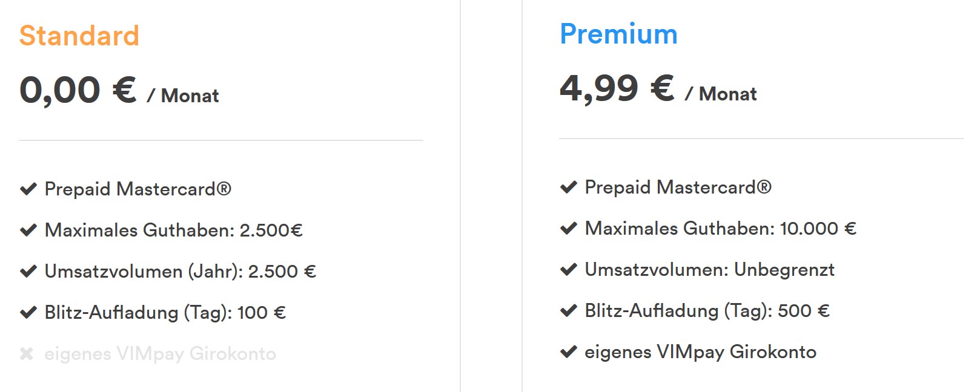Click the greyed X beside Standard Girokonto
This screenshot has width=980, height=392.
27,354
